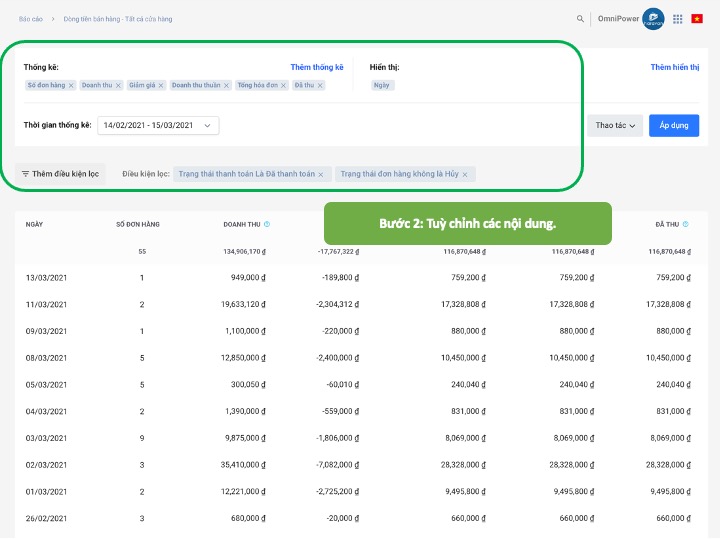Remove the Doanh thu thuần tag
This screenshot has width=720, height=540.
(x=228, y=86)
